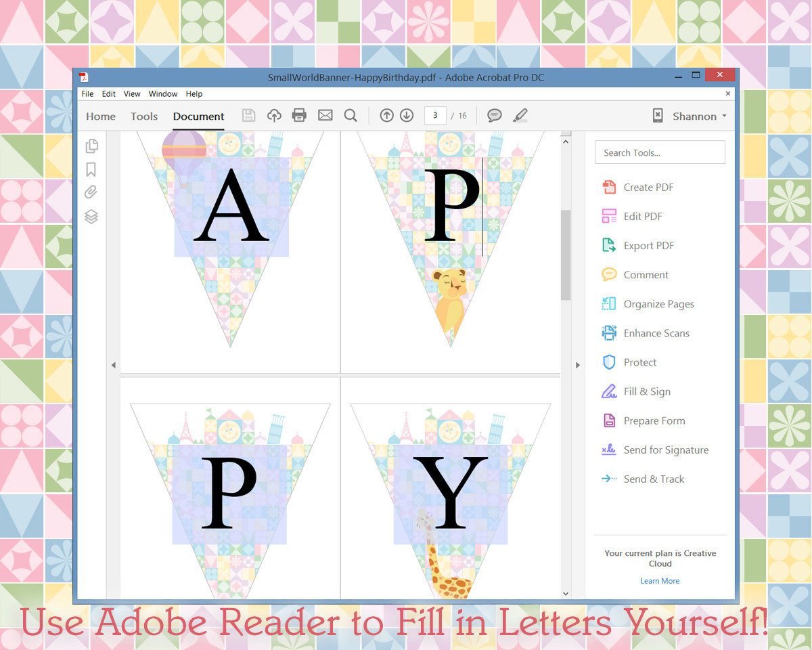
Task: Click the Learn More link
Action: tap(660, 581)
